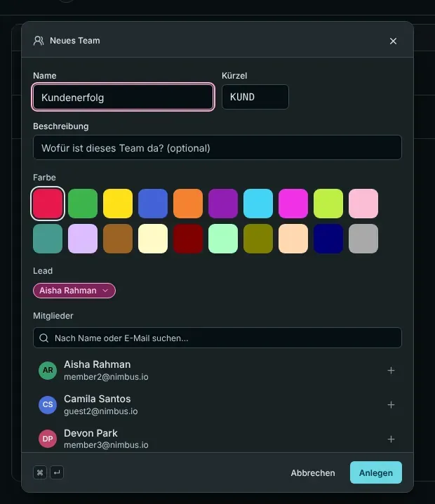The image size is (435, 504).
Task: Click the DP avatar of Devon Park
Action: [48, 439]
